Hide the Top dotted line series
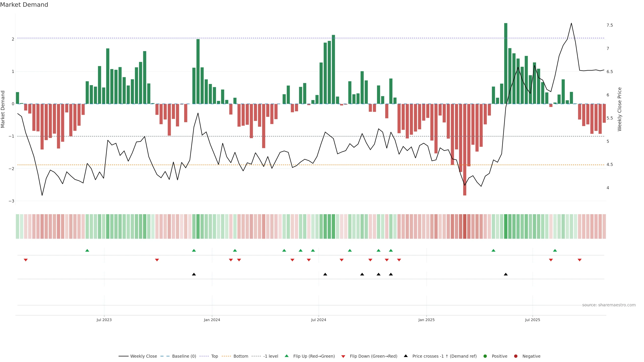644x362 pixels. pos(214,356)
